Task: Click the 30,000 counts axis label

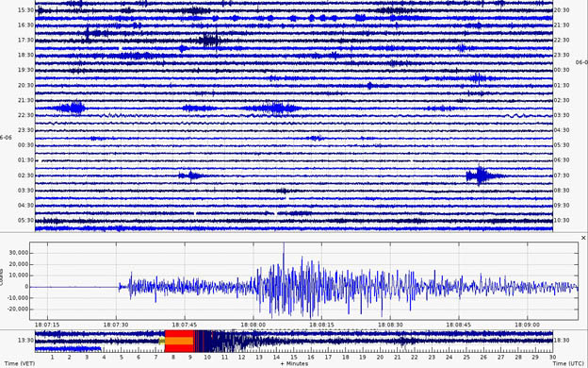Action: point(19,253)
